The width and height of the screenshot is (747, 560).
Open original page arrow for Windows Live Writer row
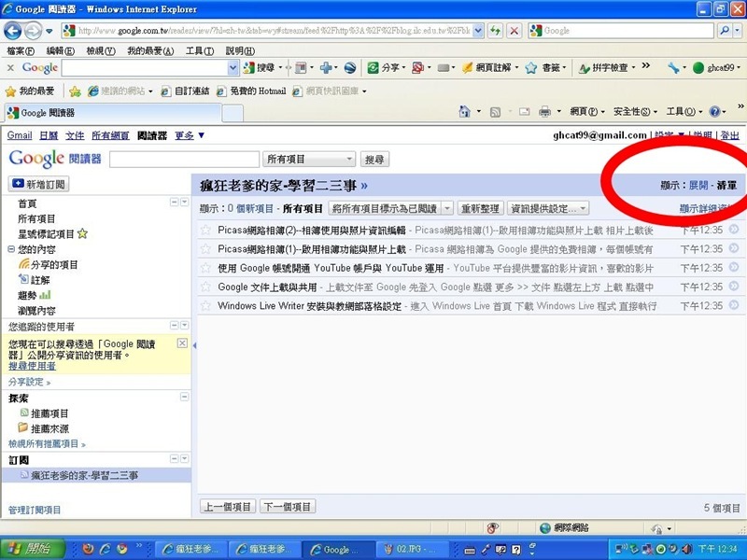[x=734, y=305]
